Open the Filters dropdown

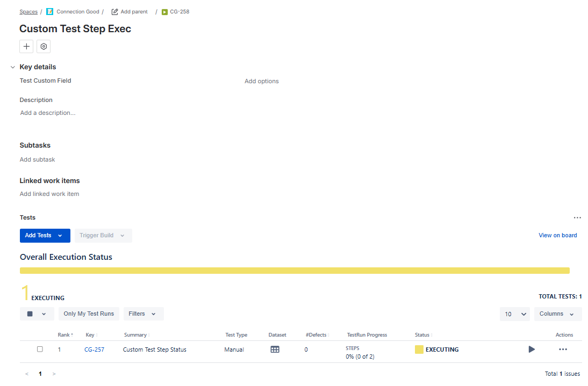143,314
